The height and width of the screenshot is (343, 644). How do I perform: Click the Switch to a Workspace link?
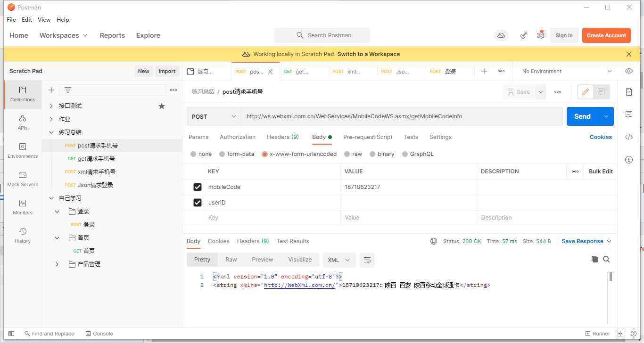pos(369,54)
